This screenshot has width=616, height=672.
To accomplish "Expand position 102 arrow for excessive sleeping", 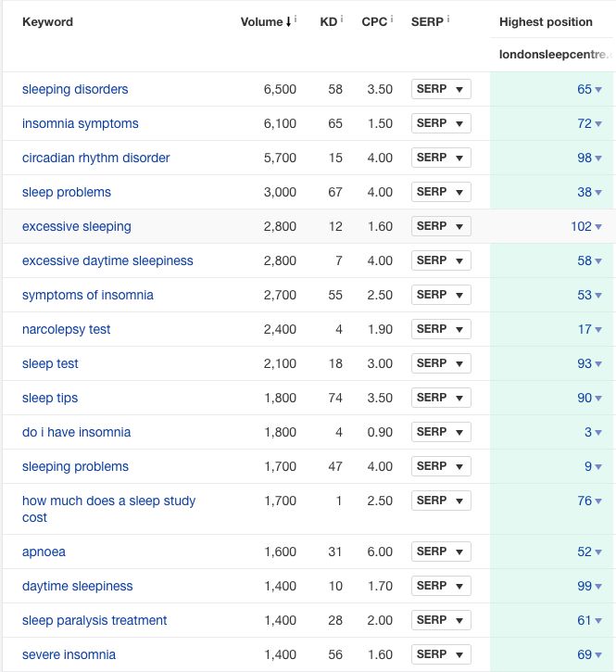I will tap(598, 227).
